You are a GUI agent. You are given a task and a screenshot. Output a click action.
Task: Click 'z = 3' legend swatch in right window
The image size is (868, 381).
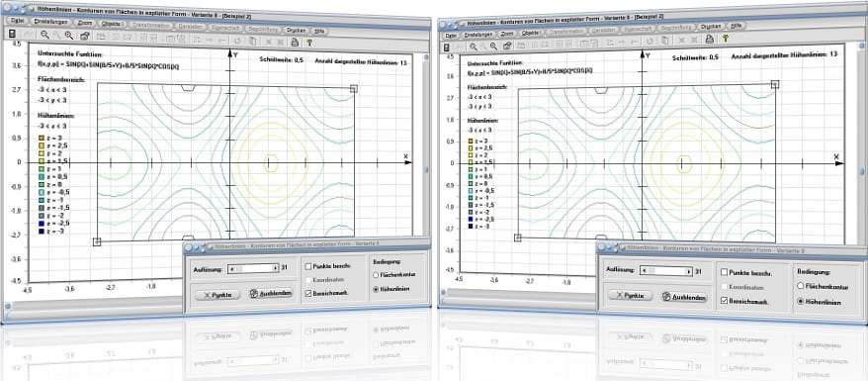coord(471,141)
